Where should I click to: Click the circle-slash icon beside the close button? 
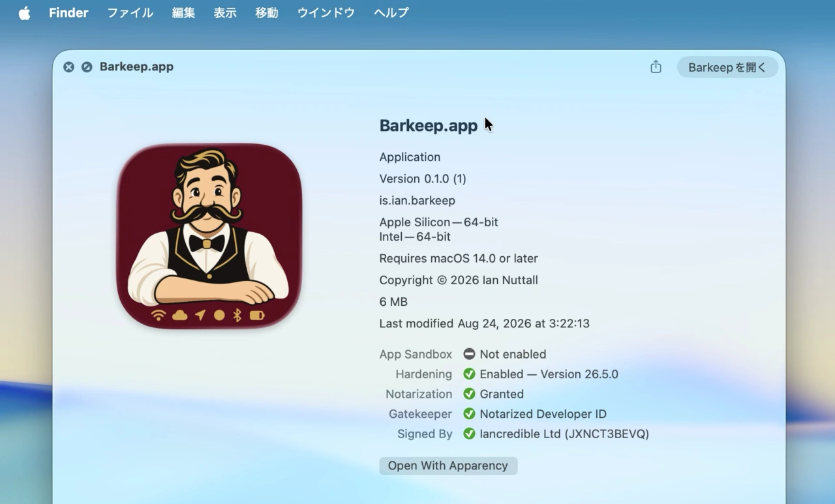coord(87,67)
